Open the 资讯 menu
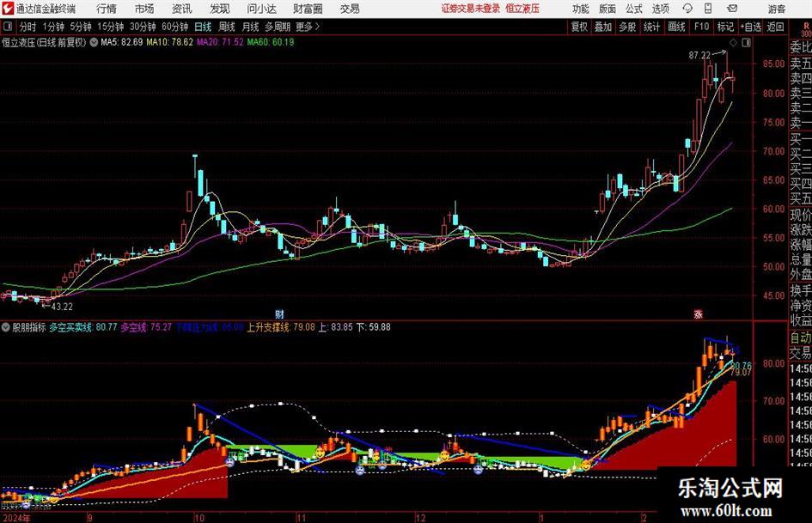Viewport: 812px width, 523px height. pos(182,9)
